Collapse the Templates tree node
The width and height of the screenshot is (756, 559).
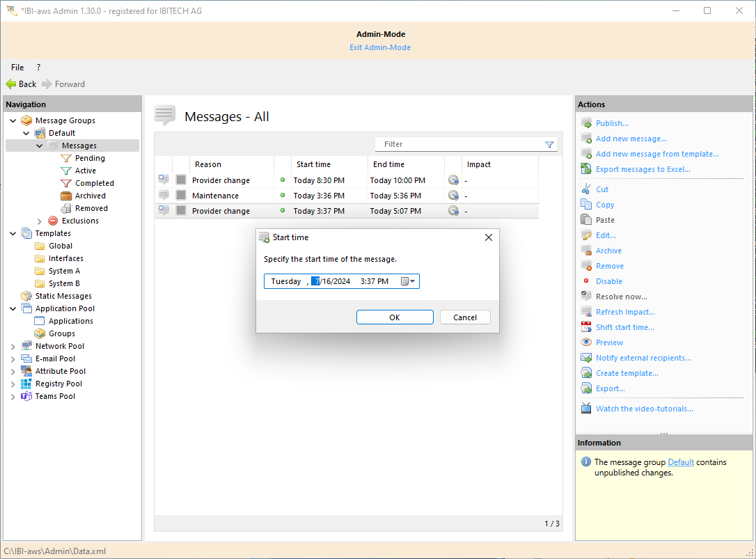[x=13, y=233]
